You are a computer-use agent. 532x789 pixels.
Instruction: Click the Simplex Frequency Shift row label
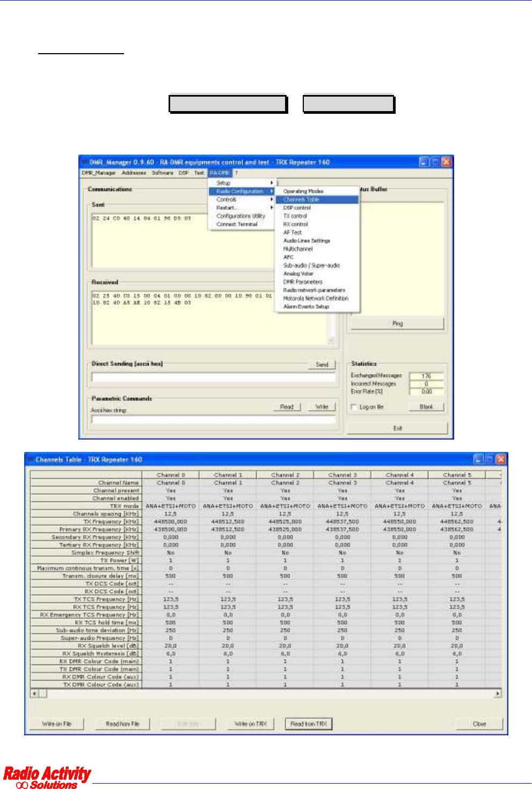(x=86, y=553)
